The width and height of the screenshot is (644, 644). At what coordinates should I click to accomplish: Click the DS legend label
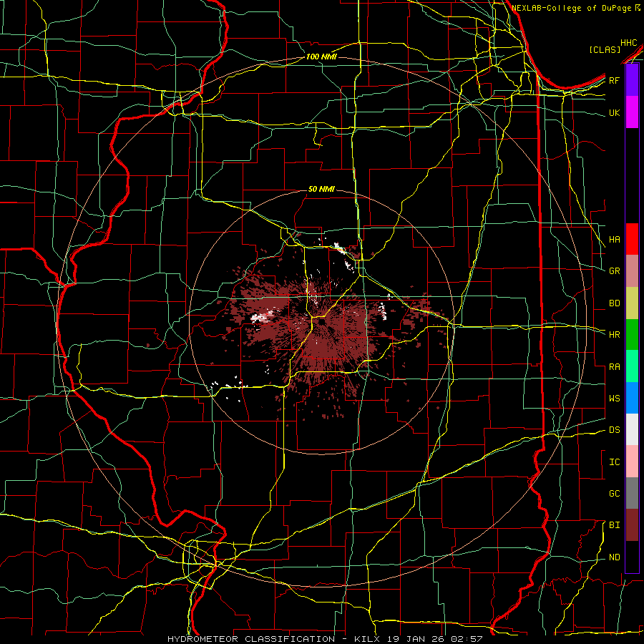point(615,430)
